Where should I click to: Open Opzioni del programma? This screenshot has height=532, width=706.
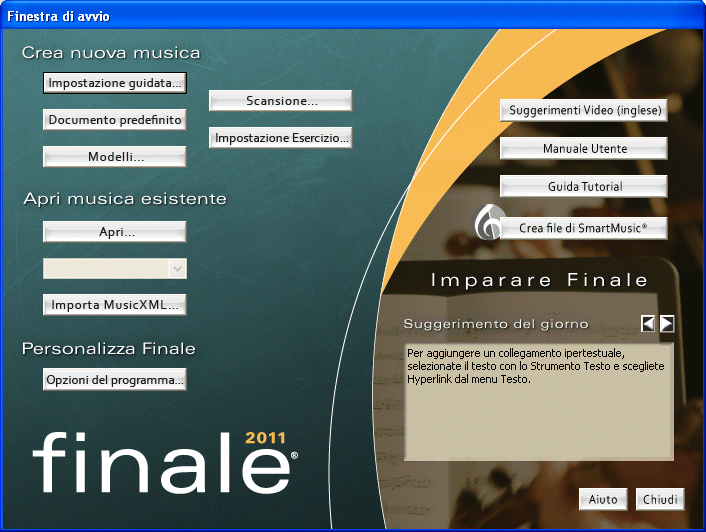[115, 380]
